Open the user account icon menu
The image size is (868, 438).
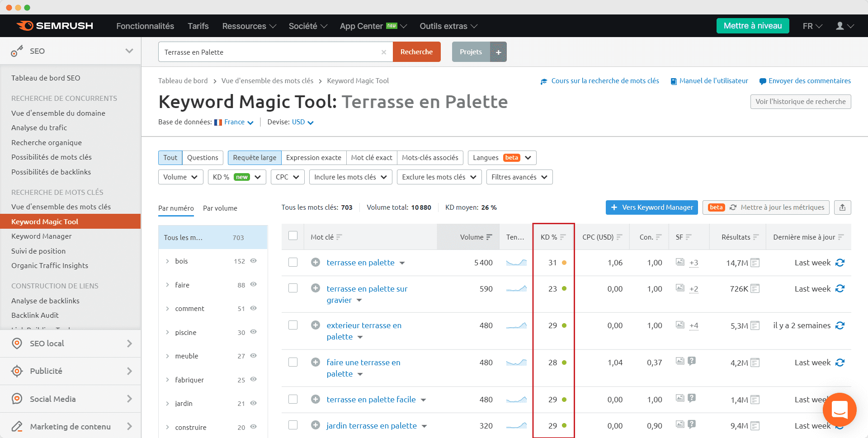[x=844, y=26]
